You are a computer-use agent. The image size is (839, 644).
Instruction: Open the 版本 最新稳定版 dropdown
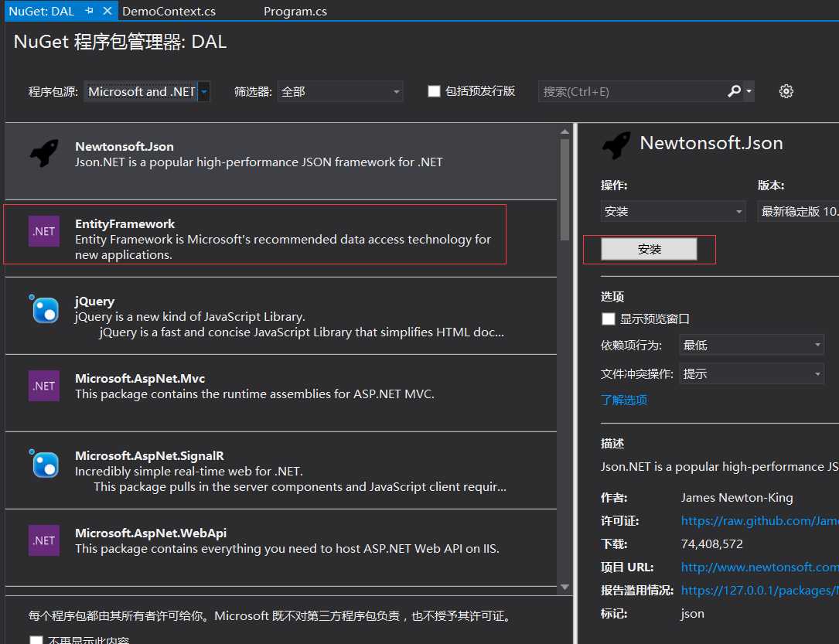pos(798,211)
